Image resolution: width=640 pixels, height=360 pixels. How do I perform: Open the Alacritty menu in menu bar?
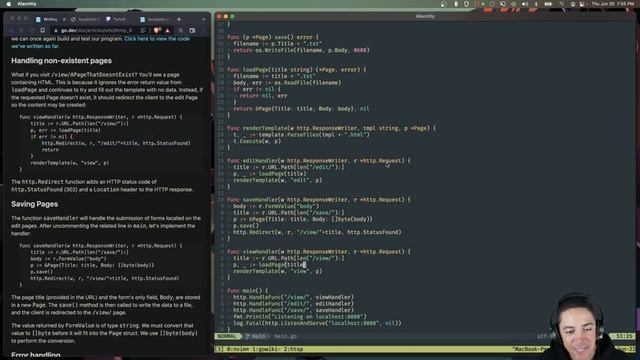(27, 4)
